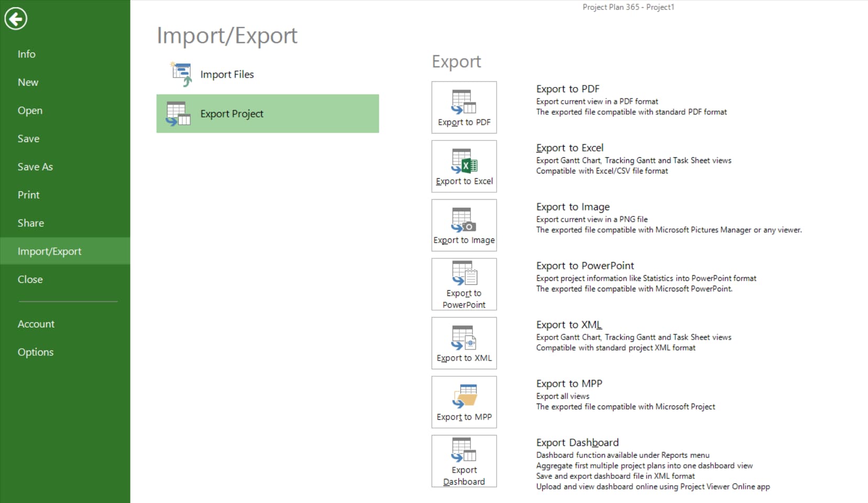Click the 'Export to PDF' heading text
The height and width of the screenshot is (503, 868).
coord(568,89)
